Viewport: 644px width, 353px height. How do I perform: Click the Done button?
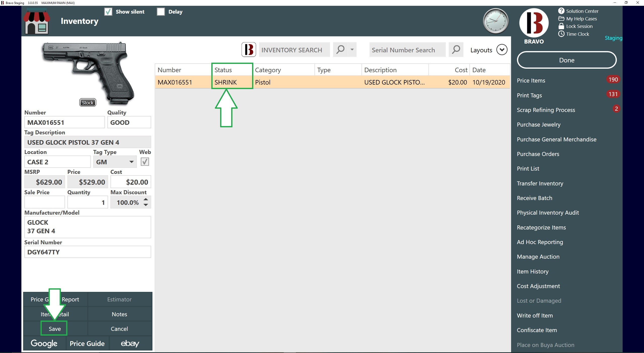567,60
